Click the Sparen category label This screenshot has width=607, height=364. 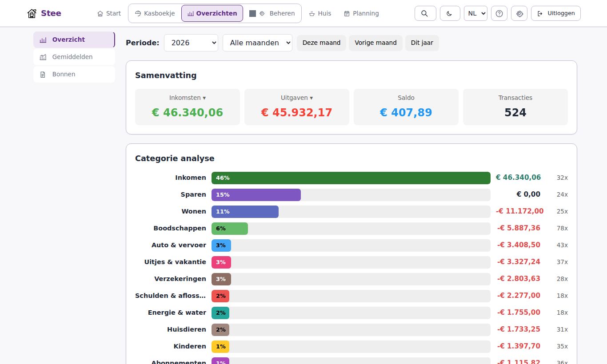pos(193,194)
